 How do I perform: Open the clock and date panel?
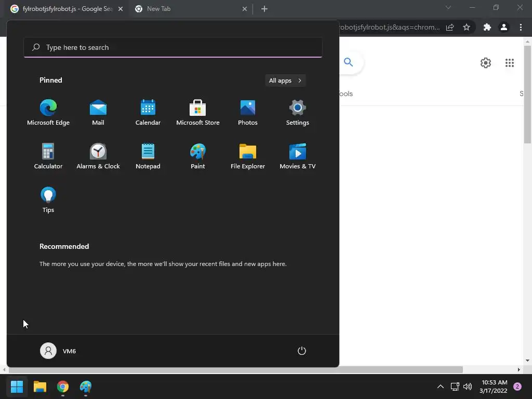(494, 387)
